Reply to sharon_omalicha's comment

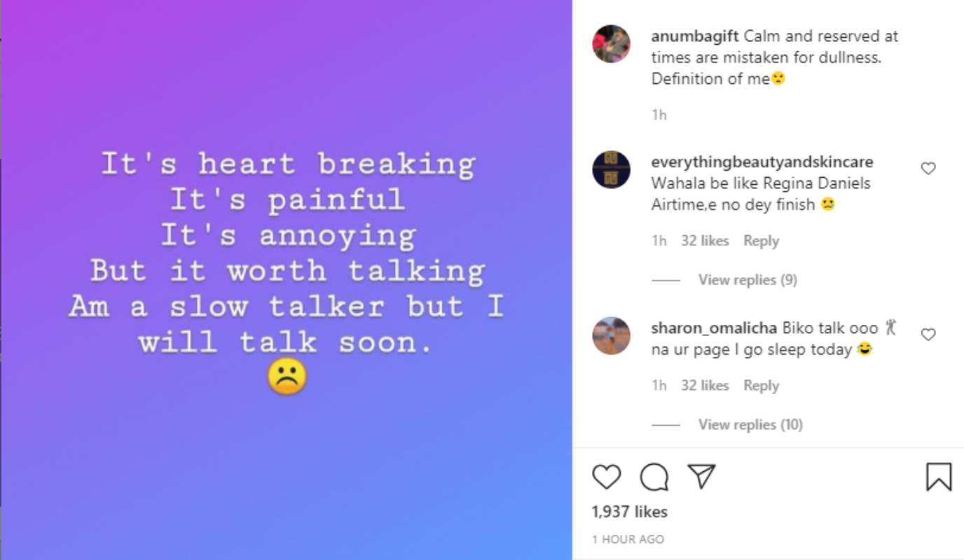coord(761,386)
